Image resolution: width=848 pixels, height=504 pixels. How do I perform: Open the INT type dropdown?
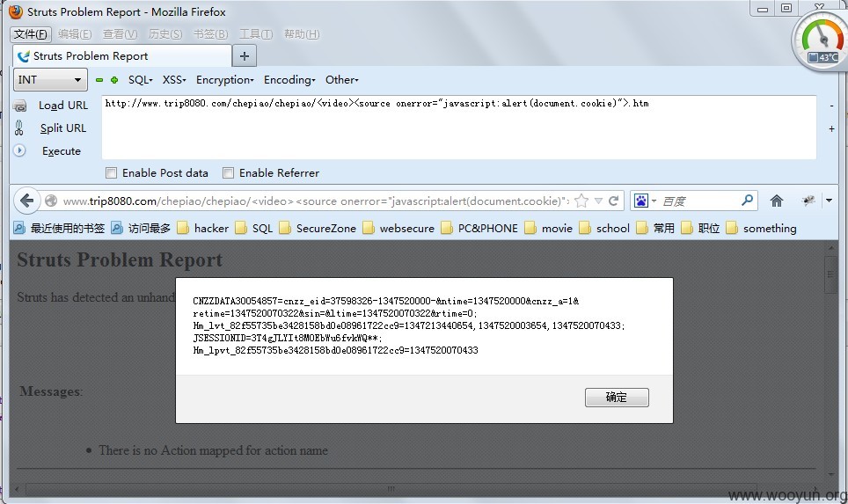click(50, 80)
